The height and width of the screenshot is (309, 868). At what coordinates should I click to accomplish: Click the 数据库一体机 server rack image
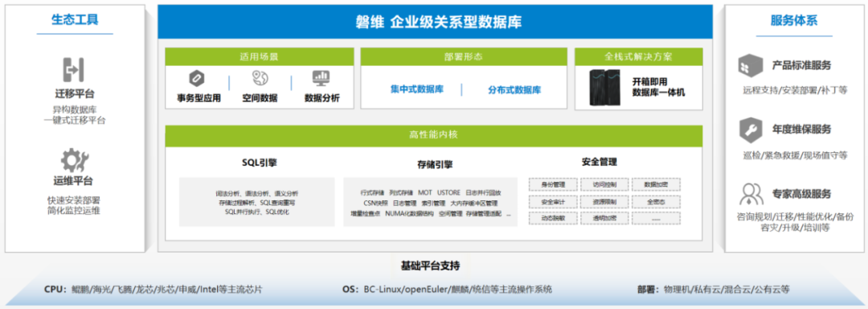pos(605,88)
